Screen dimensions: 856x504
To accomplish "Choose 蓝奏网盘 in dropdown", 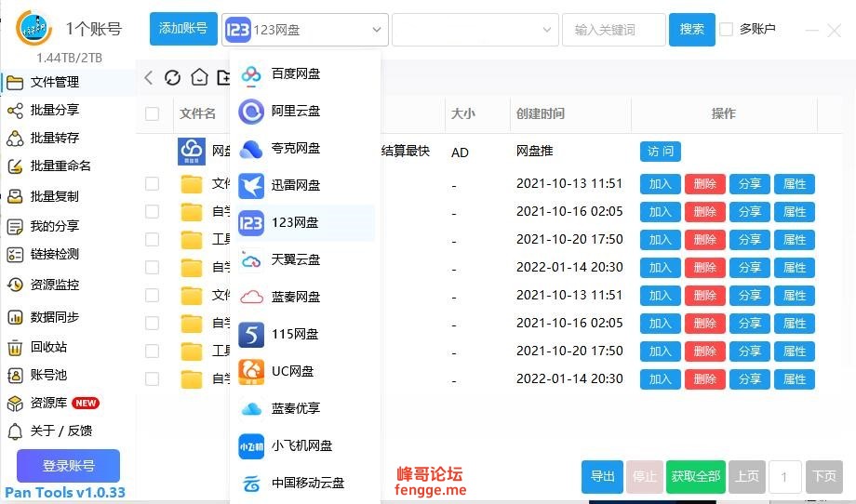I will click(304, 298).
